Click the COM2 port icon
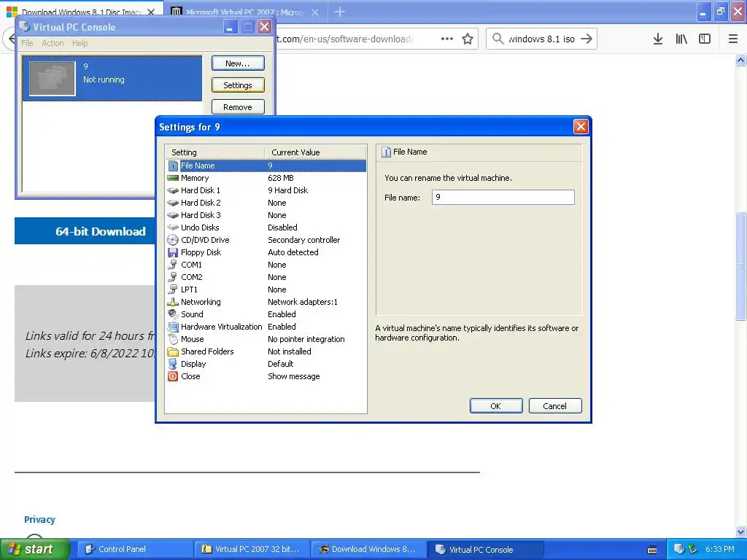The height and width of the screenshot is (560, 747). coord(173,277)
